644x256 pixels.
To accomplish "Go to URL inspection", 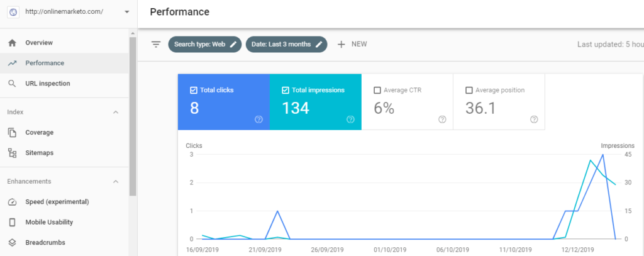I will coord(47,83).
